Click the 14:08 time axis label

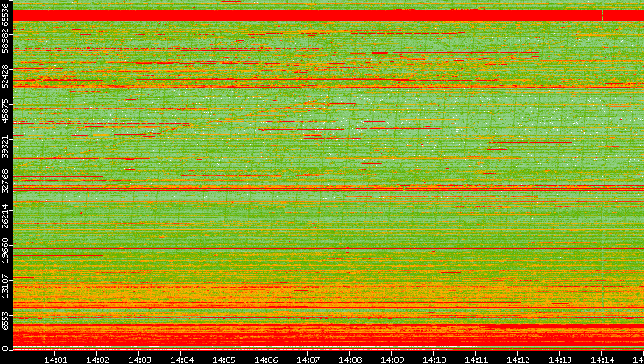coord(350,359)
